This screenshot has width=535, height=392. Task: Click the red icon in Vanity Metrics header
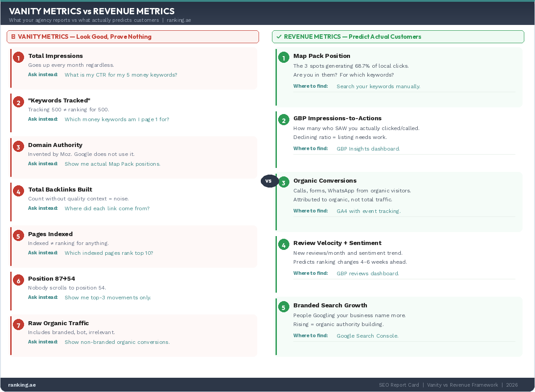[13, 37]
